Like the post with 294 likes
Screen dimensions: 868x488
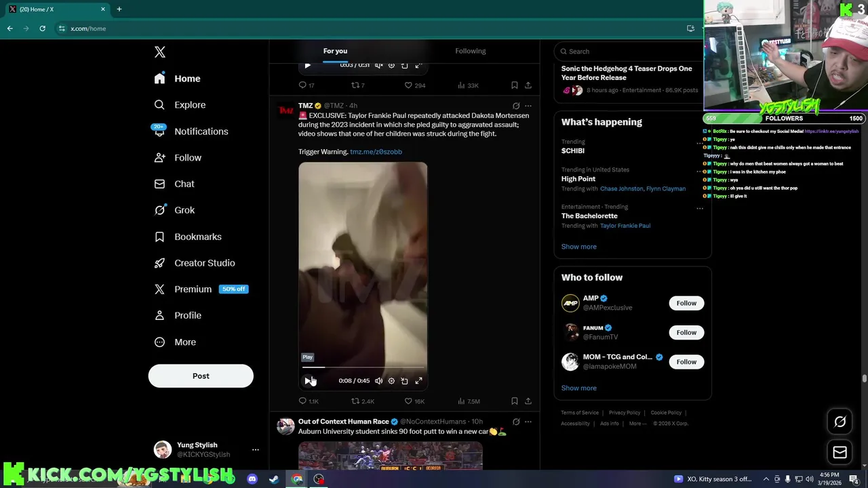point(414,85)
